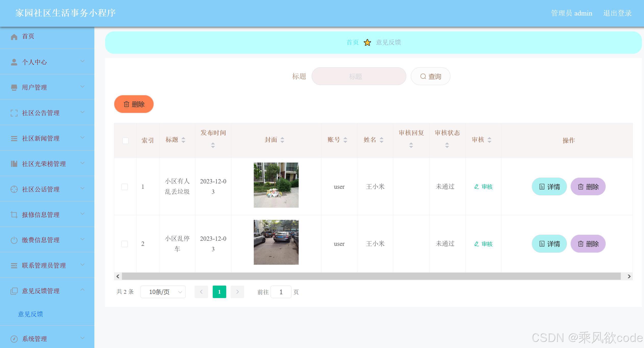Open the 10条/页 page size dropdown

[163, 292]
